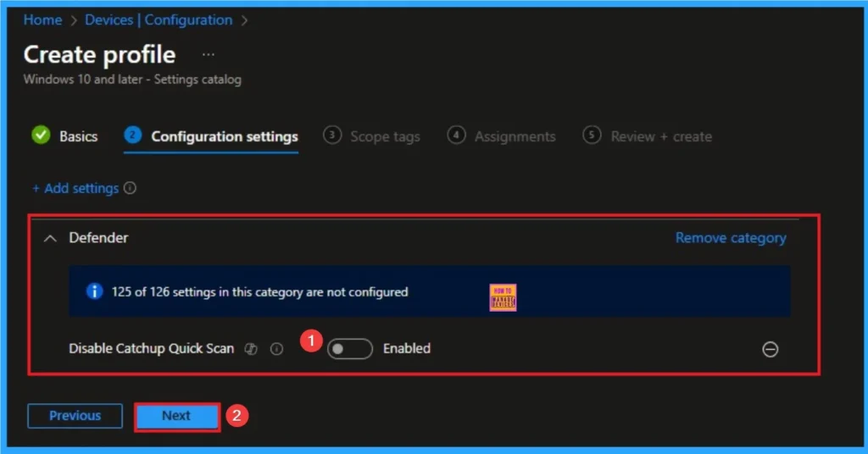Click the 'Enabled' toggle label
The height and width of the screenshot is (454, 868).
[407, 348]
